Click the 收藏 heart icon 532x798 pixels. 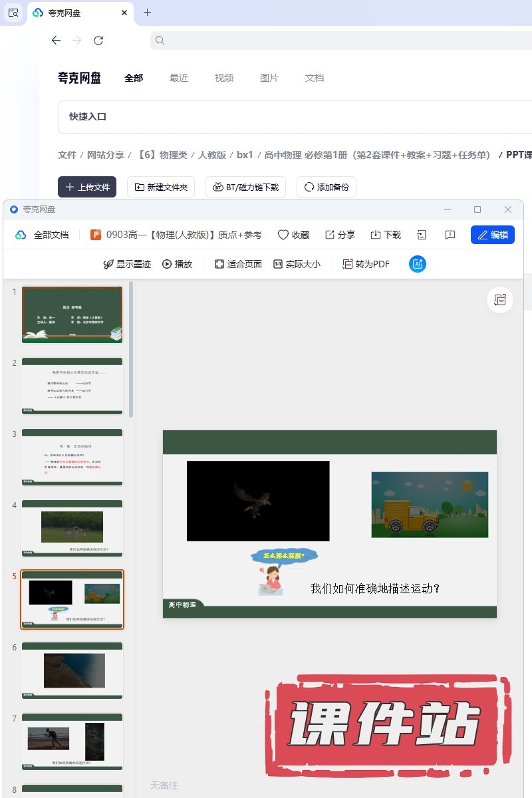point(283,235)
